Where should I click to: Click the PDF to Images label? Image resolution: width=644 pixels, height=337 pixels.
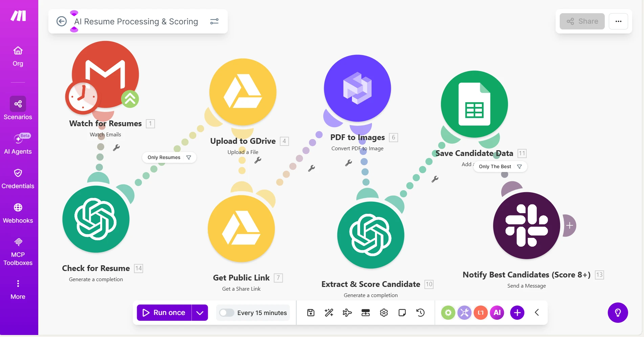(x=357, y=137)
